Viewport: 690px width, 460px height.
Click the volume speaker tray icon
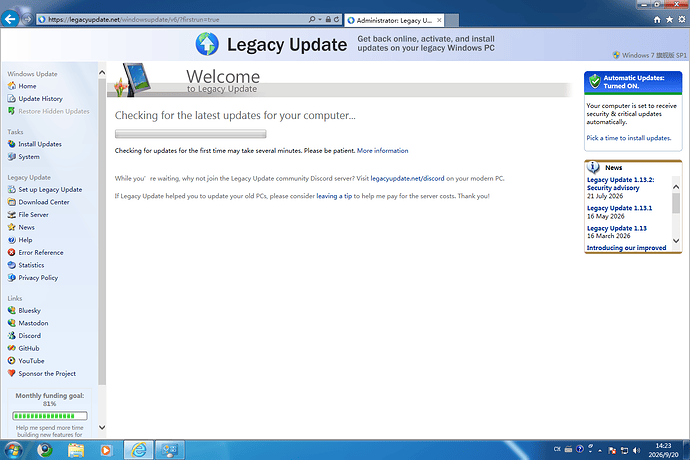click(636, 450)
